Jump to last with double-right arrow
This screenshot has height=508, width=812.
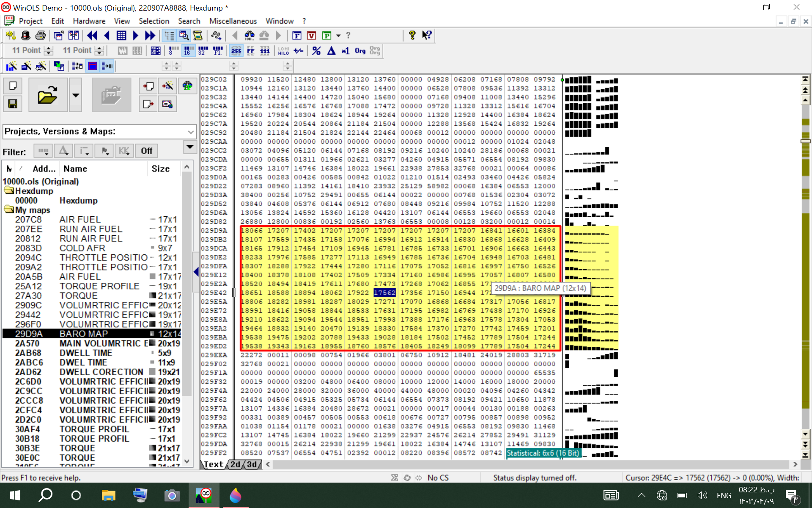coord(150,36)
